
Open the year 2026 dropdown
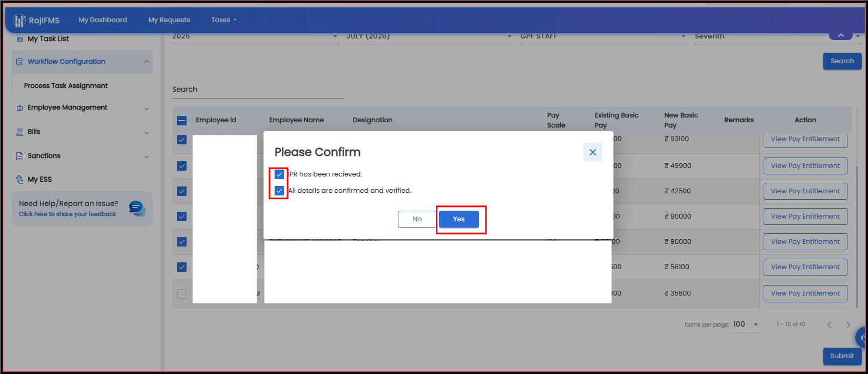256,36
